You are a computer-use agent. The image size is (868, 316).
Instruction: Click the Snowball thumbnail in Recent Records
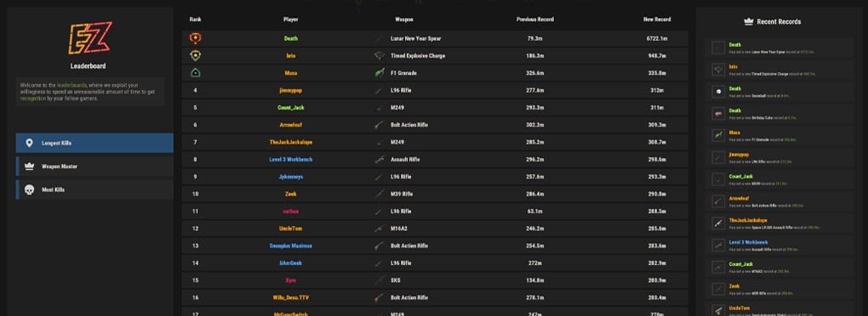719,92
